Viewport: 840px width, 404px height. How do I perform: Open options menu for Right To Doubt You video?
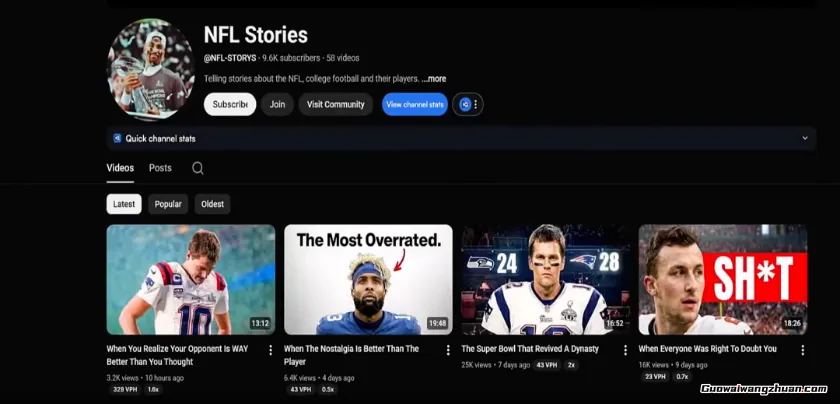(802, 350)
